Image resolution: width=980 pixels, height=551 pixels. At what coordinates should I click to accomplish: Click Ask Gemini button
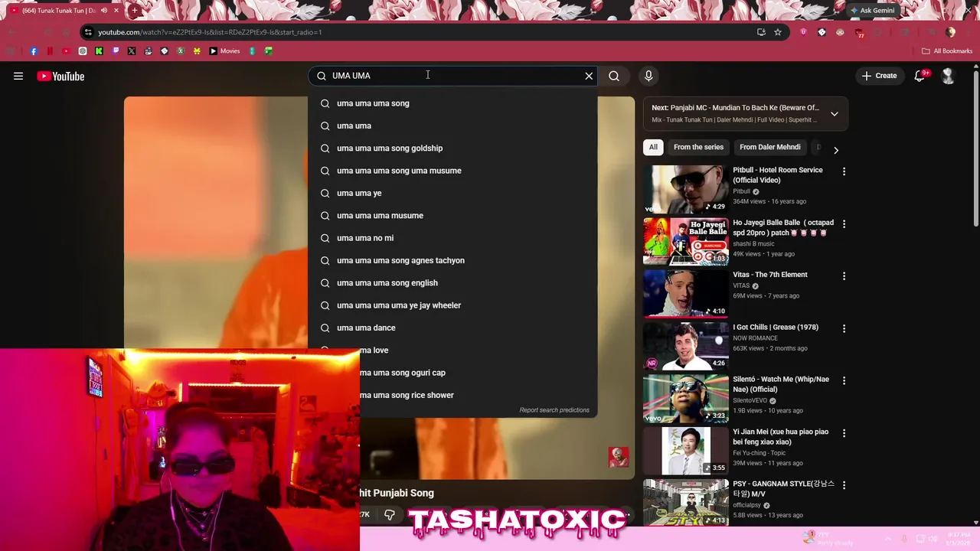[872, 11]
